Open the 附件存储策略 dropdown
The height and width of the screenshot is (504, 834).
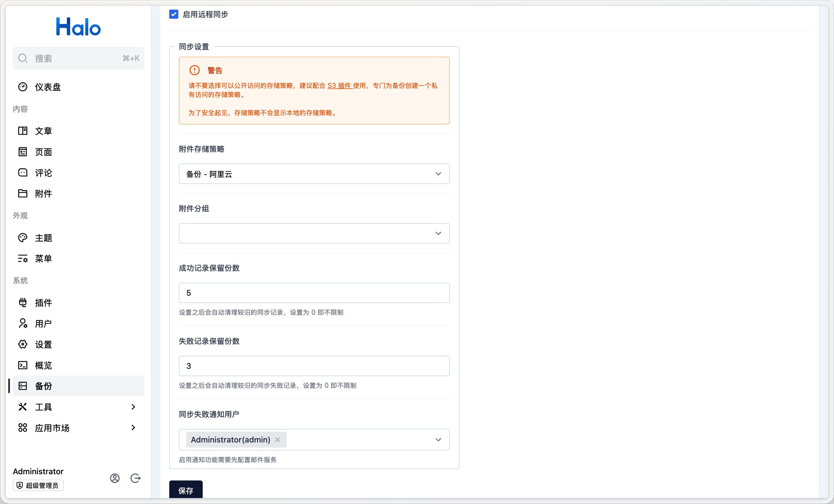click(x=314, y=174)
